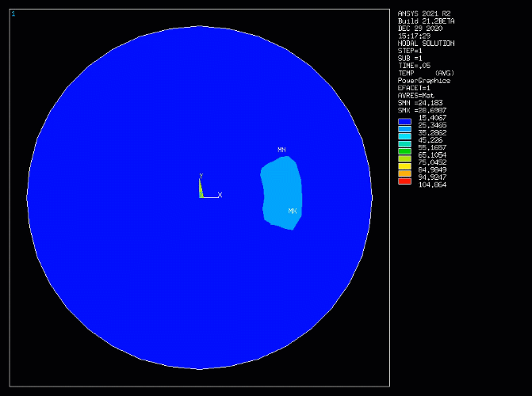Click the legend value 25.3465
Image resolution: width=532 pixels, height=396 pixels.
click(432, 125)
